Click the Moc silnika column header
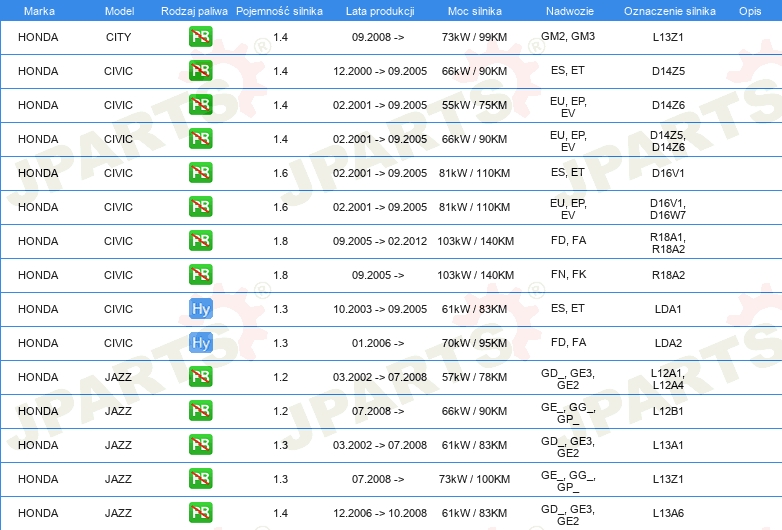Image resolution: width=782 pixels, height=530 pixels. coord(474,11)
